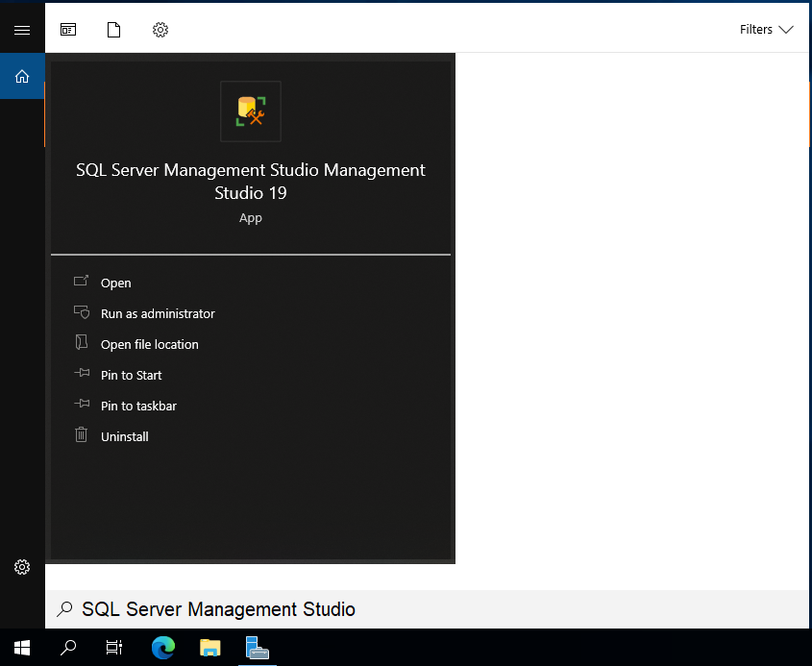Expand the Filters dropdown
This screenshot has width=812, height=666.
coord(767,30)
